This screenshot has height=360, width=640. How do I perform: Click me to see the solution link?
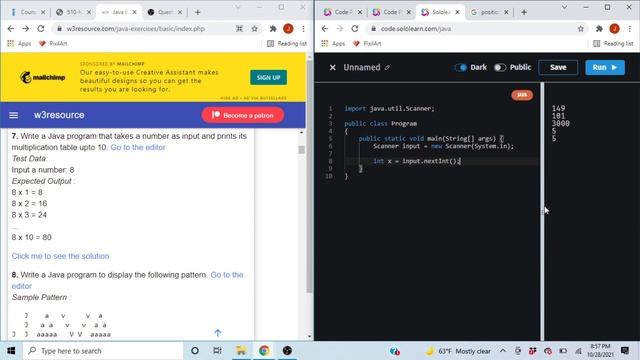click(60, 256)
